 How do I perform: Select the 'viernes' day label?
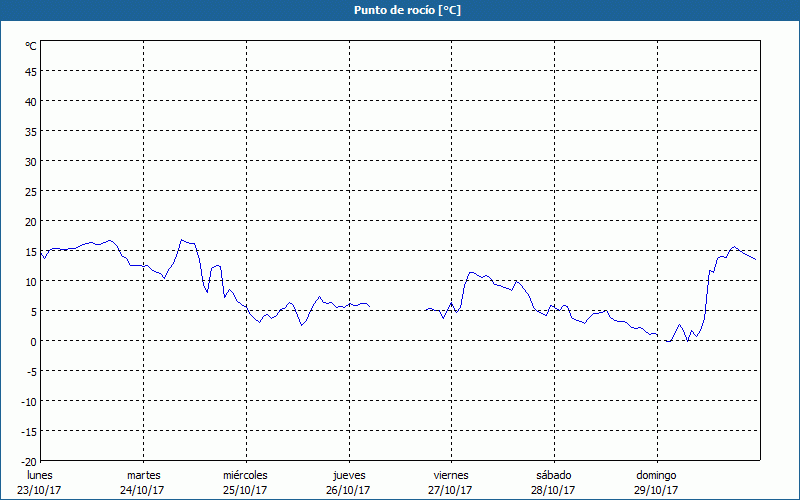(451, 475)
